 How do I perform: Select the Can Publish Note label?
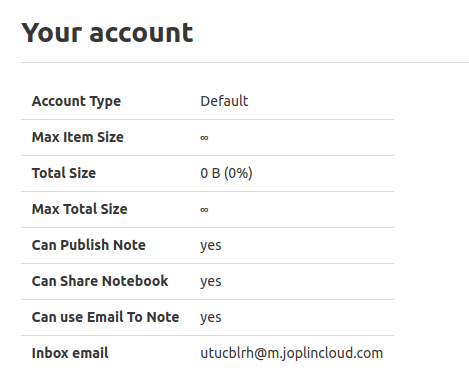tap(89, 245)
